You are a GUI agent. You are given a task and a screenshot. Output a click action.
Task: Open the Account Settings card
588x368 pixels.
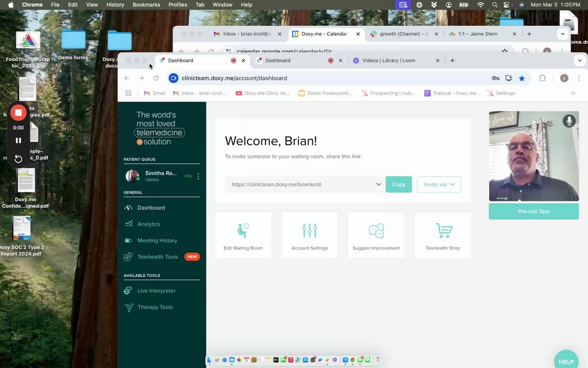tap(310, 235)
